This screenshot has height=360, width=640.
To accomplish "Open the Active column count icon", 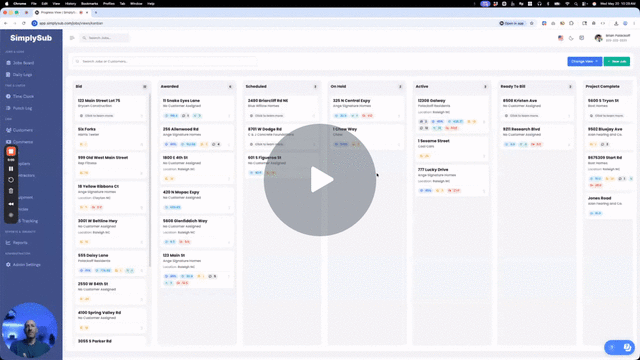I will pyautogui.click(x=485, y=87).
